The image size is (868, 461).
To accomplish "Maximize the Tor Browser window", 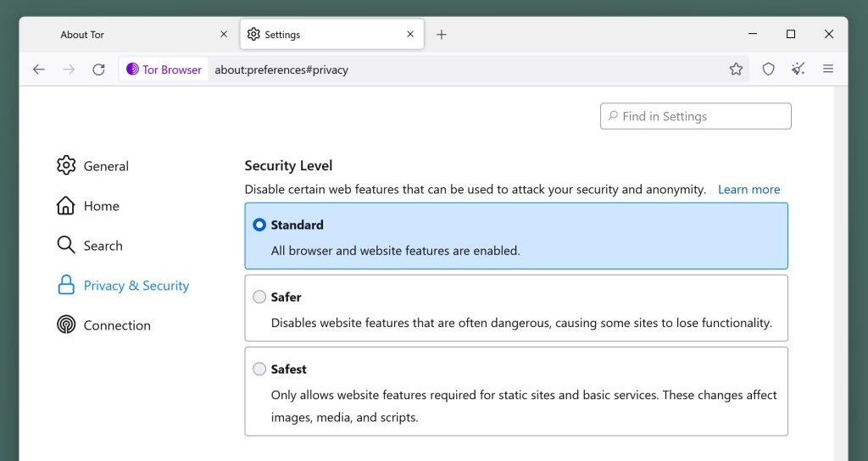I will coord(791,34).
